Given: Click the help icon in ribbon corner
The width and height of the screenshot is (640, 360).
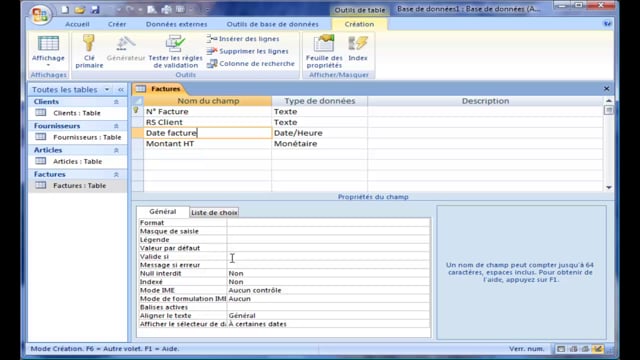Looking at the screenshot, I should pos(607,24).
